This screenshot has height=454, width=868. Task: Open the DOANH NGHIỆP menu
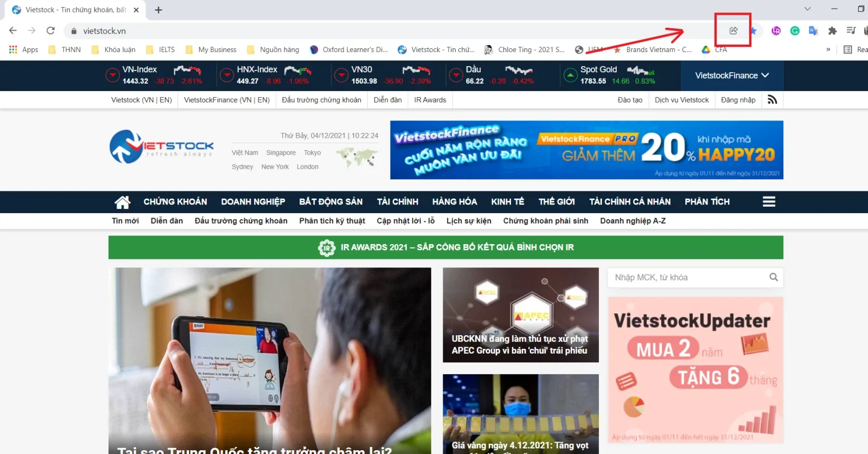pyautogui.click(x=253, y=202)
